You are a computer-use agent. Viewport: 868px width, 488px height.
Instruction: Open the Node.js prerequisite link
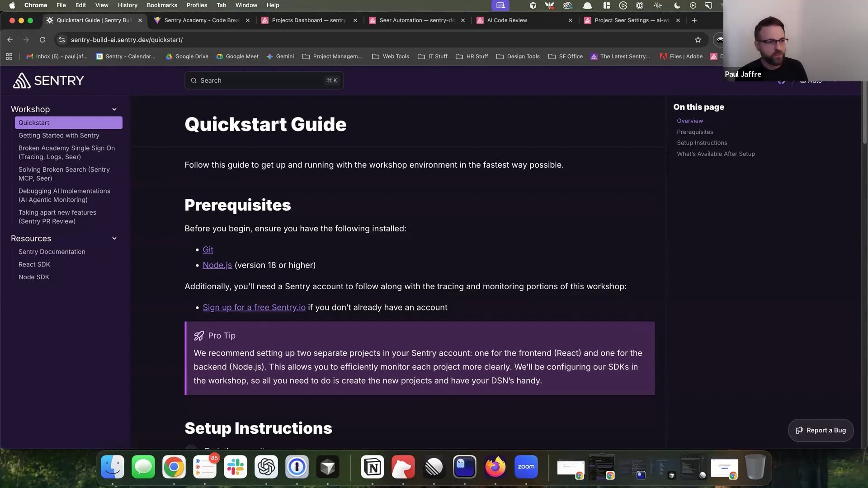(x=217, y=265)
